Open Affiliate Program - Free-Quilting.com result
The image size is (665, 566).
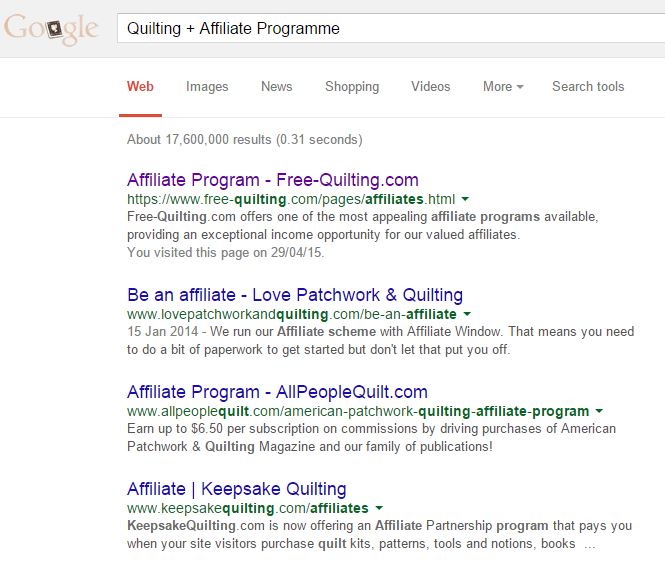click(x=273, y=180)
